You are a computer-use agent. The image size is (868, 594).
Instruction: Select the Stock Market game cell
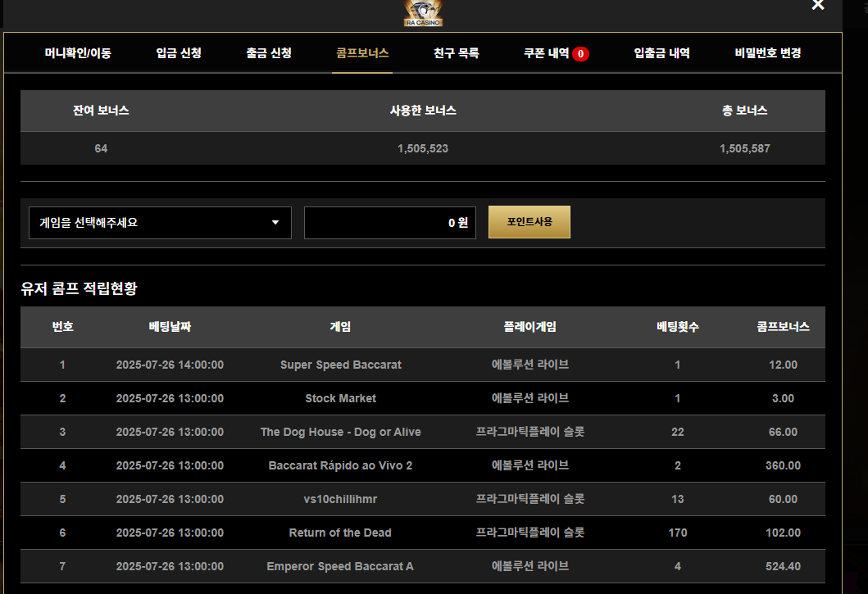click(x=340, y=398)
